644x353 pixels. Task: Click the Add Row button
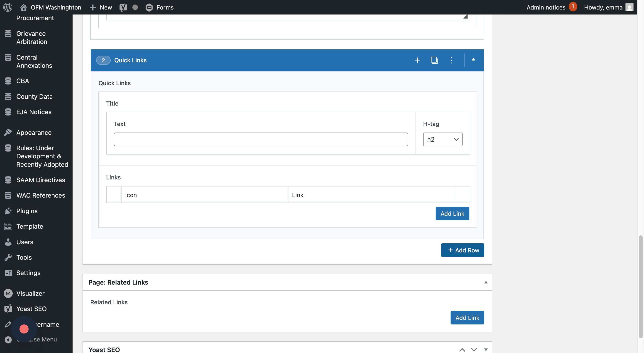(462, 250)
